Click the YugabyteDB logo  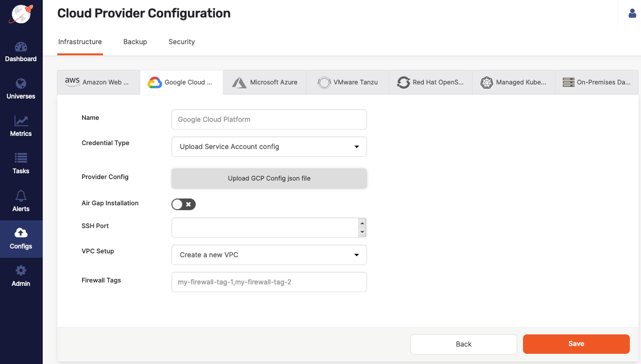(x=21, y=15)
